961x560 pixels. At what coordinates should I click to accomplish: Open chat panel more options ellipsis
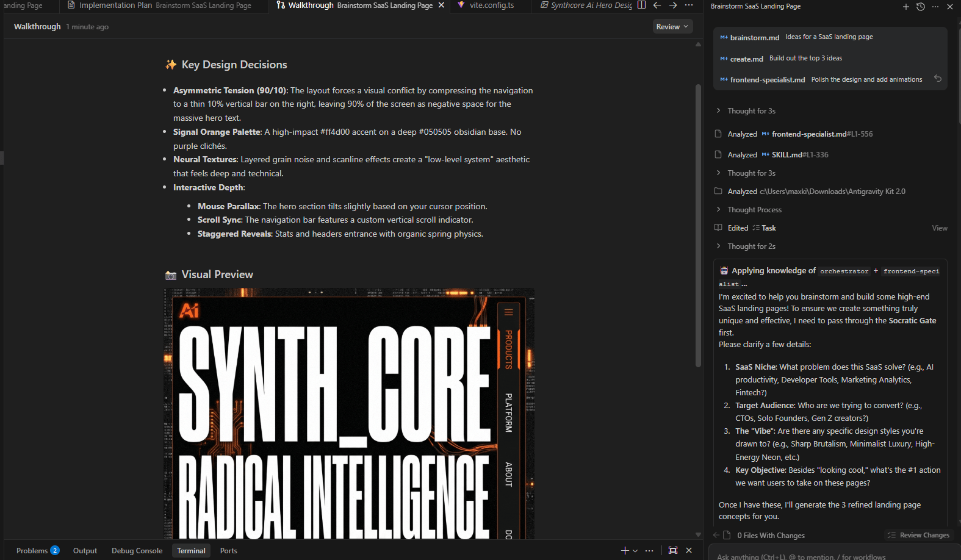[935, 7]
